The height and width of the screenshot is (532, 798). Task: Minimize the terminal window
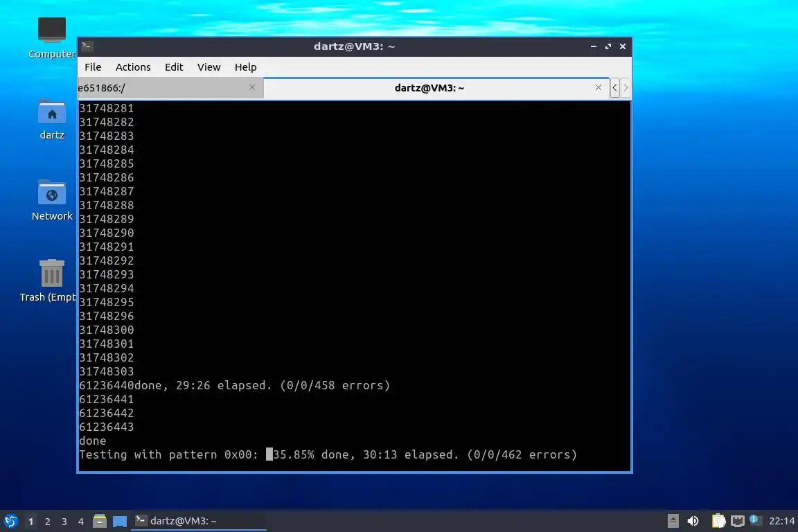click(594, 46)
